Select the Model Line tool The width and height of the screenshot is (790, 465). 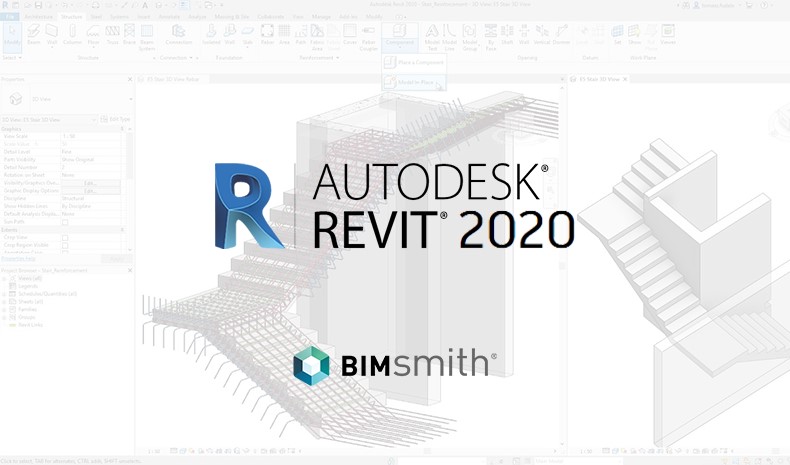[x=449, y=37]
